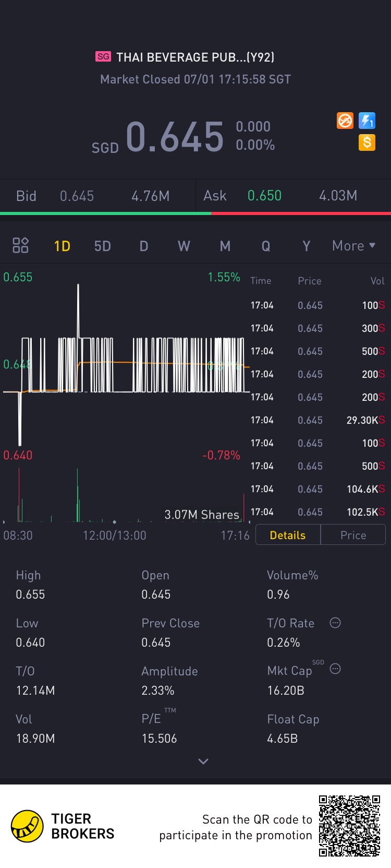The height and width of the screenshot is (868, 391).
Task: Tap the Bid price 0.645
Action: (77, 196)
